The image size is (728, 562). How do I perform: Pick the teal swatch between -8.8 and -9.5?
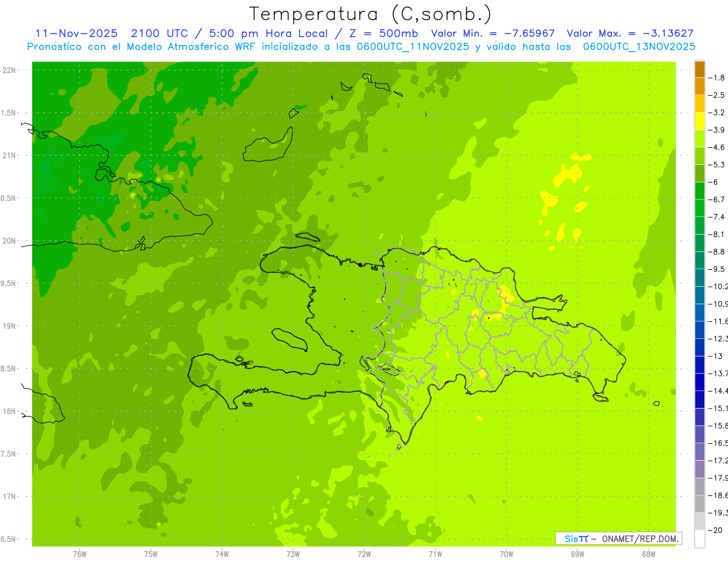(x=699, y=261)
